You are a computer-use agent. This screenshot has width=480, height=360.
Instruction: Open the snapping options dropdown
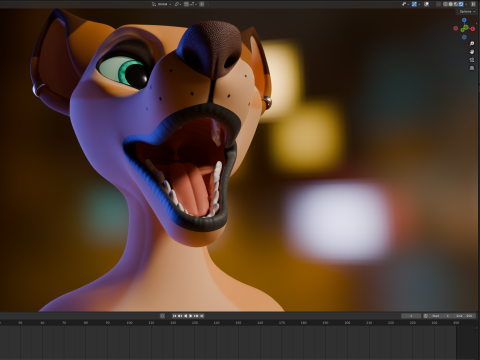click(x=193, y=4)
